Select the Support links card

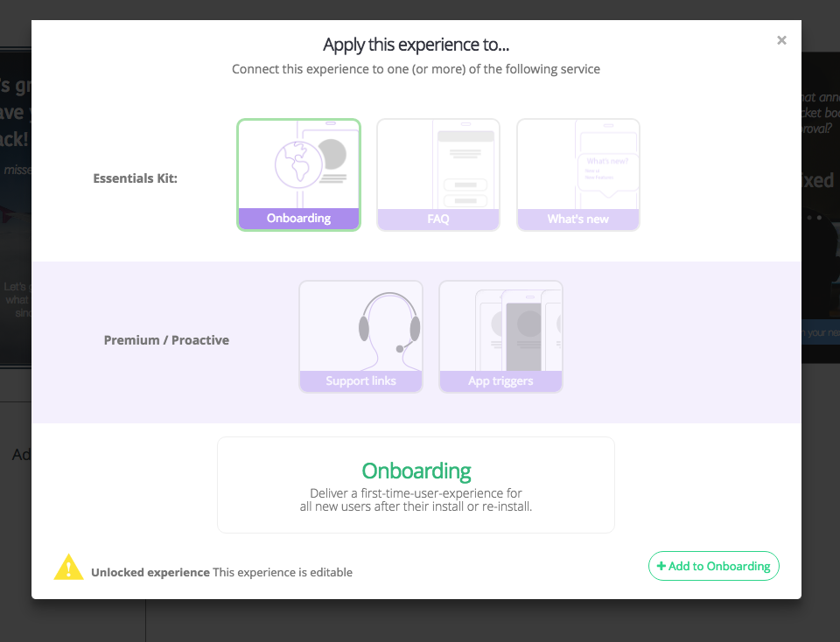tap(361, 337)
